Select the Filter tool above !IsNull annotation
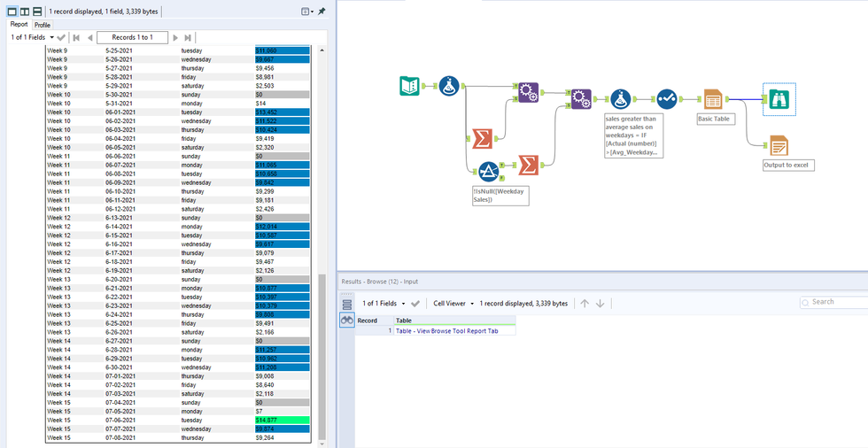The height and width of the screenshot is (448, 868). click(x=488, y=172)
